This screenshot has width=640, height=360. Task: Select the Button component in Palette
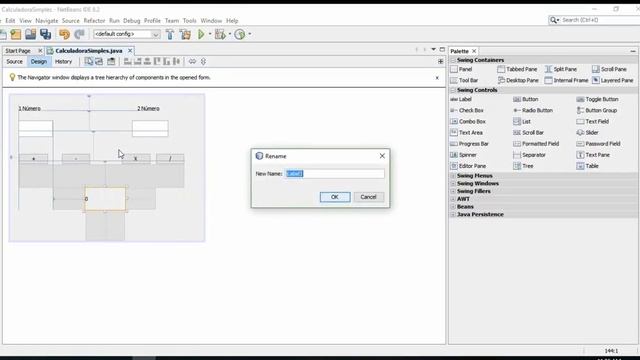pos(526,100)
